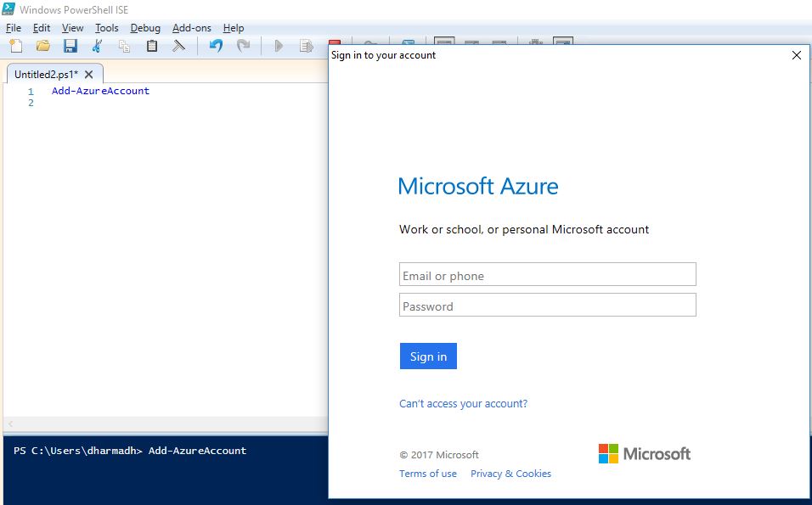The width and height of the screenshot is (812, 505).
Task: Click the Microsoft Azure heading text
Action: tap(478, 186)
